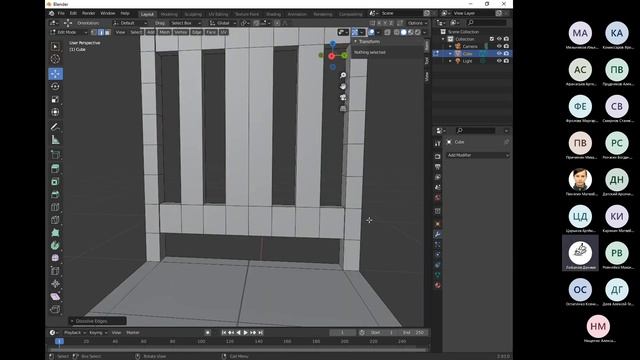Open the World properties tab
This screenshot has width=640, height=360.
click(438, 198)
